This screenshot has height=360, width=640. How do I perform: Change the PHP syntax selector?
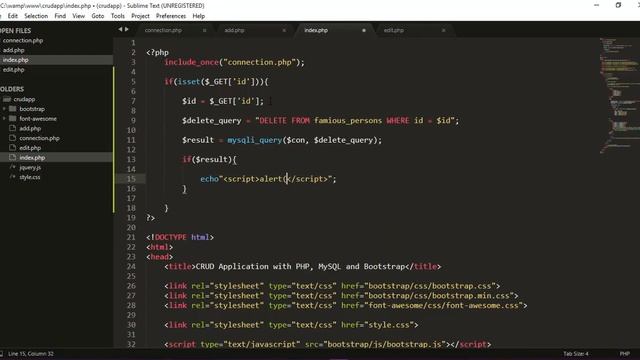click(x=624, y=354)
